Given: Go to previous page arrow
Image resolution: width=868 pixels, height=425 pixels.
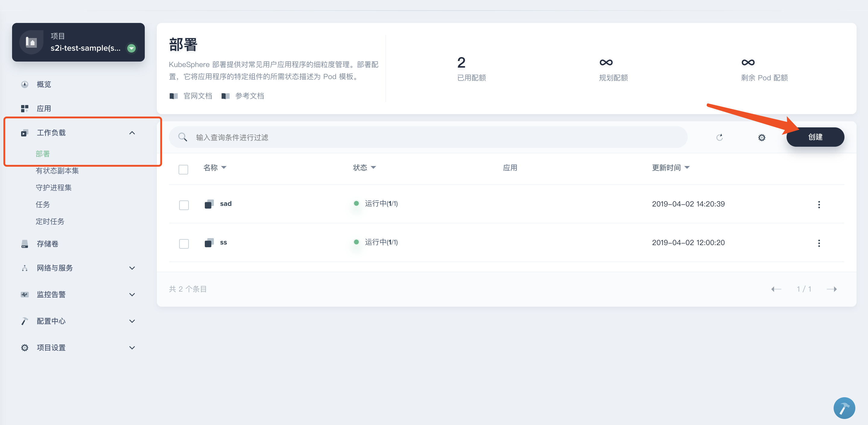Looking at the screenshot, I should 776,289.
